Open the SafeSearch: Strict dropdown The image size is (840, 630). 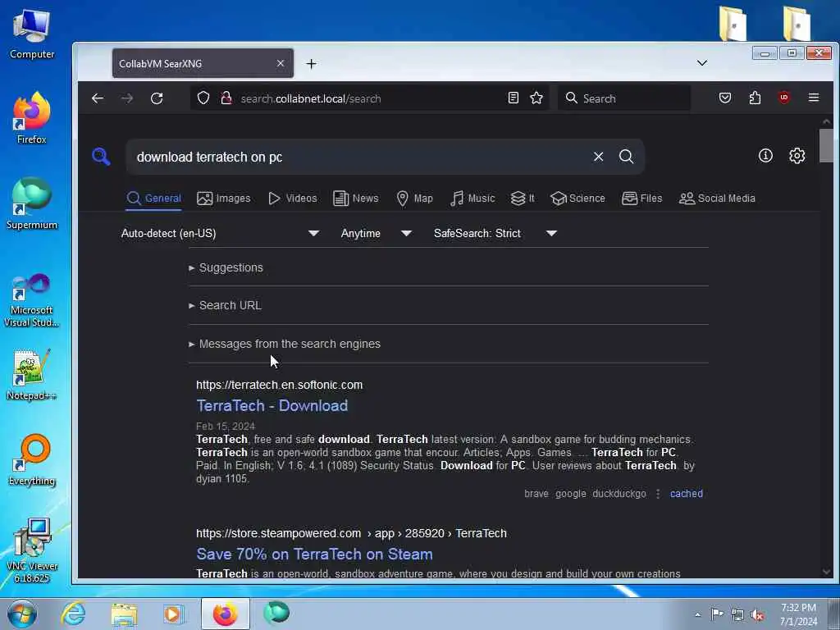495,233
